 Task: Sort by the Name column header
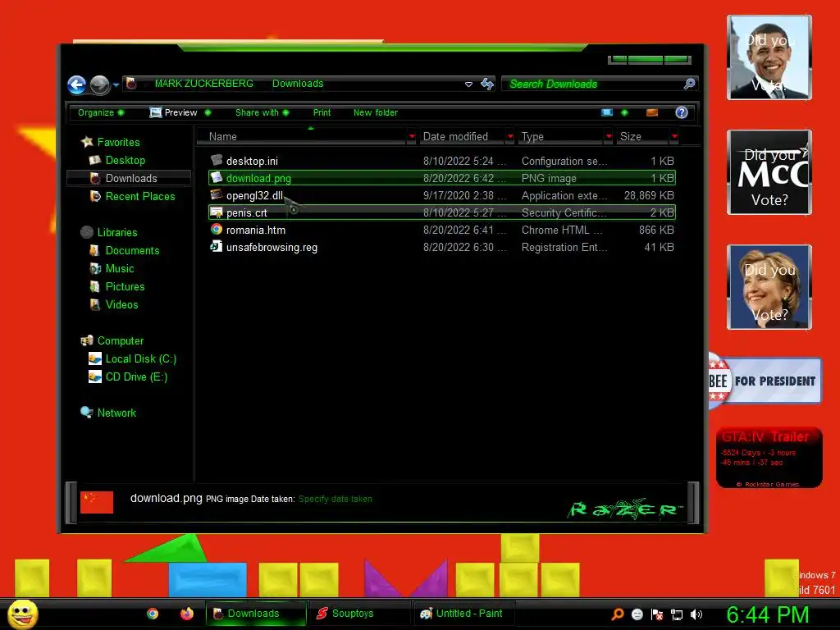pos(302,137)
